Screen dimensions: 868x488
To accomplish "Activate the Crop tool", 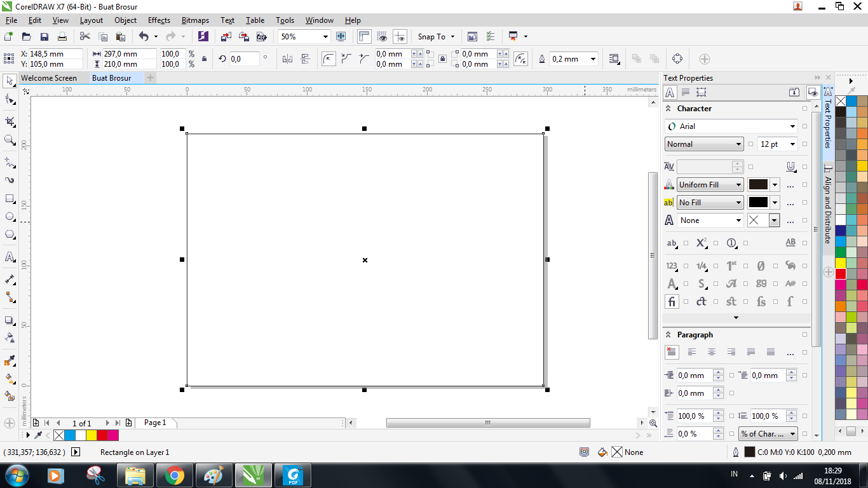I will [9, 121].
